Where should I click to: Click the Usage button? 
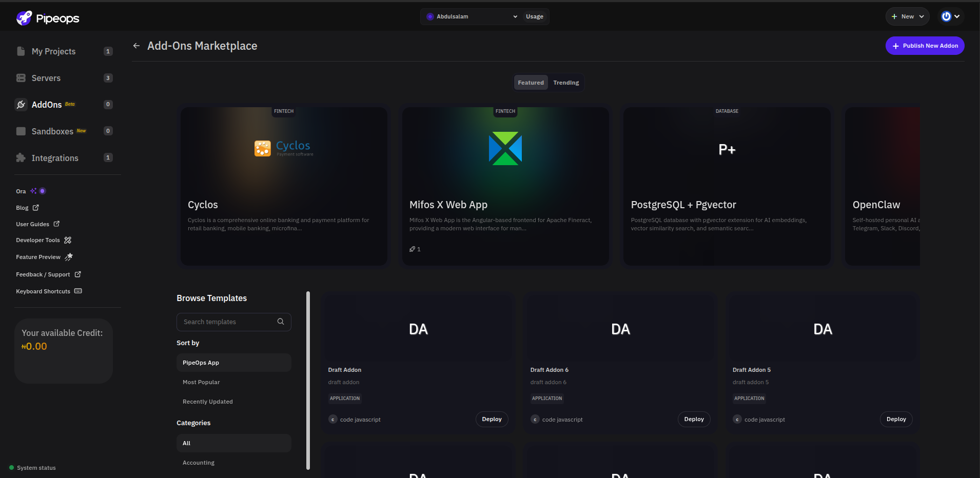coord(534,16)
